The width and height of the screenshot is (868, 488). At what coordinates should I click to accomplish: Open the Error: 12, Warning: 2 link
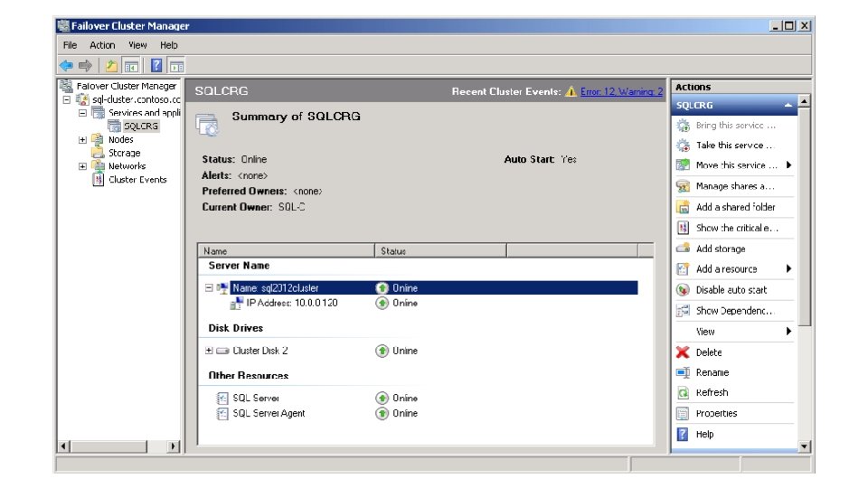pyautogui.click(x=621, y=92)
